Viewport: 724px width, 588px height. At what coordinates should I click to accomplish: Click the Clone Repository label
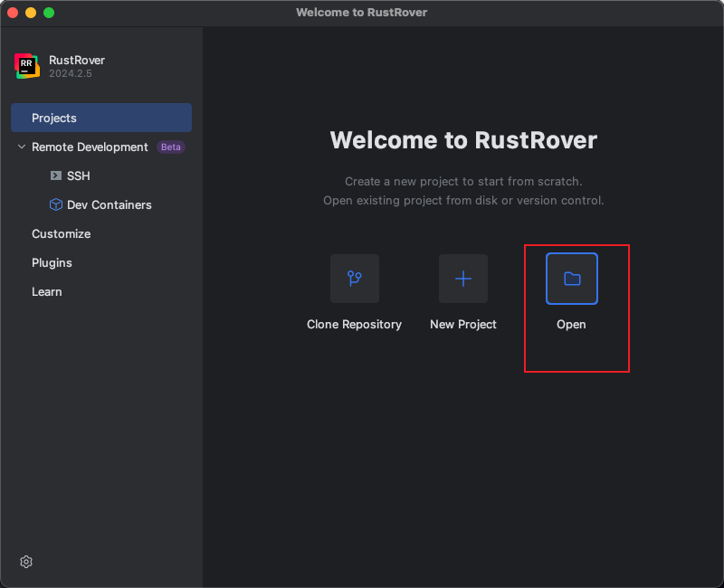[354, 325]
